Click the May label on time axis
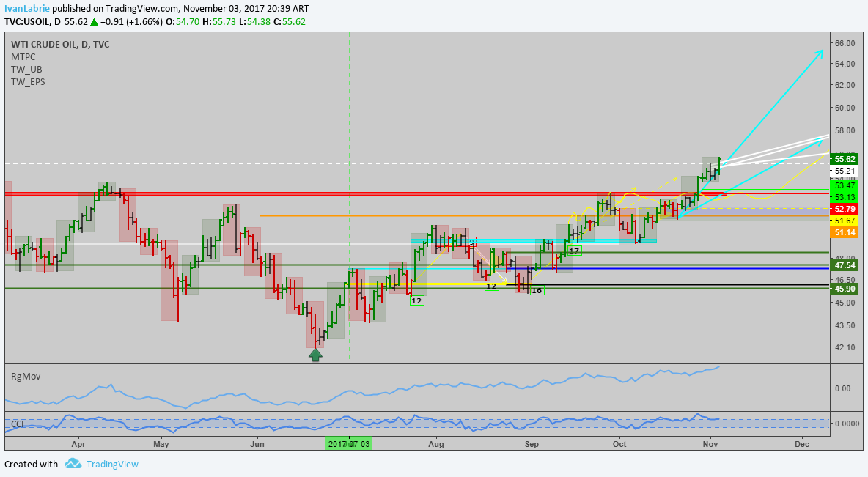Viewport: 868px width, 477px height. [161, 444]
